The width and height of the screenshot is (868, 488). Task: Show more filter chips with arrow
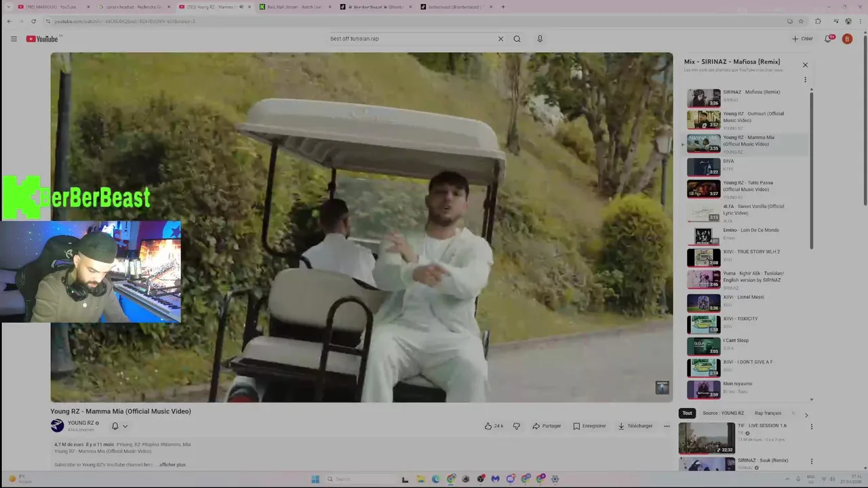806,414
